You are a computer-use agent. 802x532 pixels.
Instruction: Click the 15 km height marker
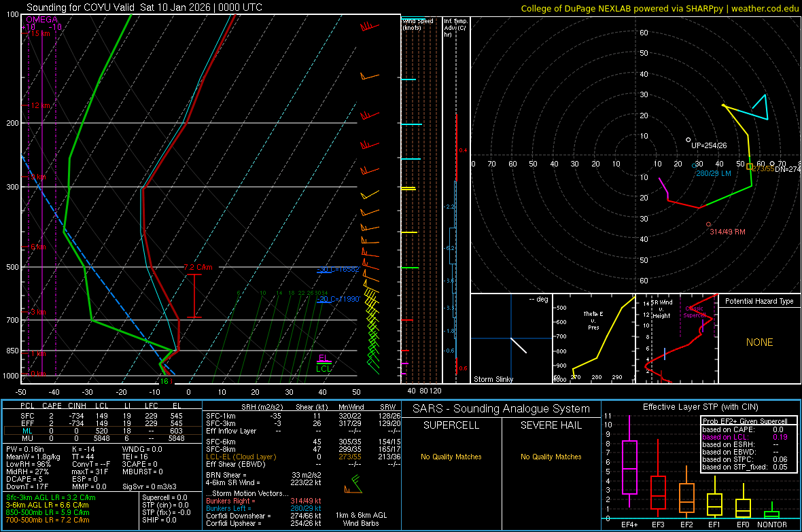click(40, 33)
